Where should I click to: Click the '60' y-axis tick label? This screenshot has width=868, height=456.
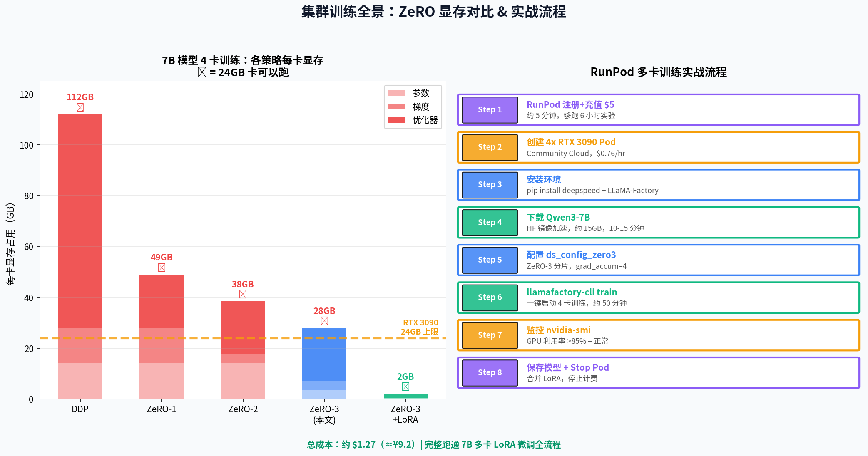pyautogui.click(x=29, y=247)
